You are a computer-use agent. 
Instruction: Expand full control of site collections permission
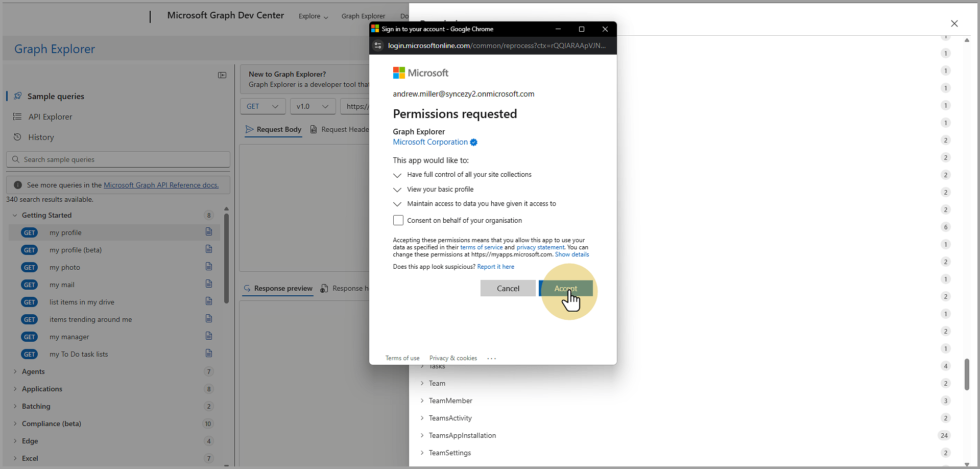pyautogui.click(x=397, y=175)
